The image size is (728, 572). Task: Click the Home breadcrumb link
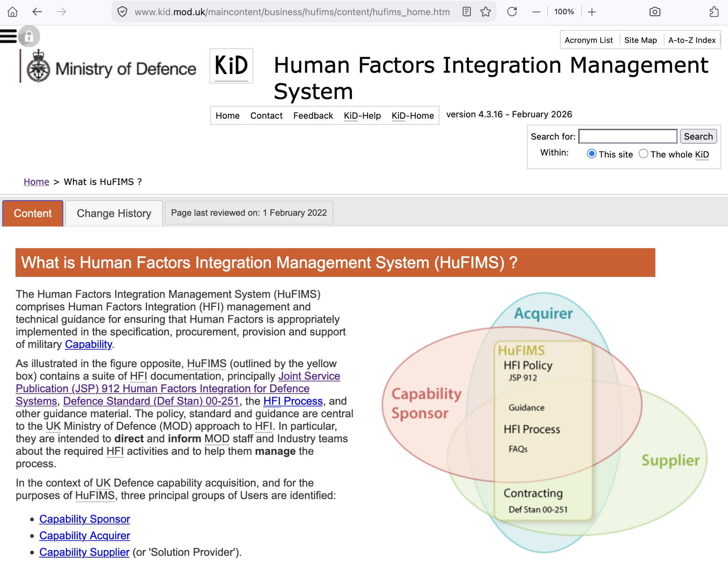[36, 182]
